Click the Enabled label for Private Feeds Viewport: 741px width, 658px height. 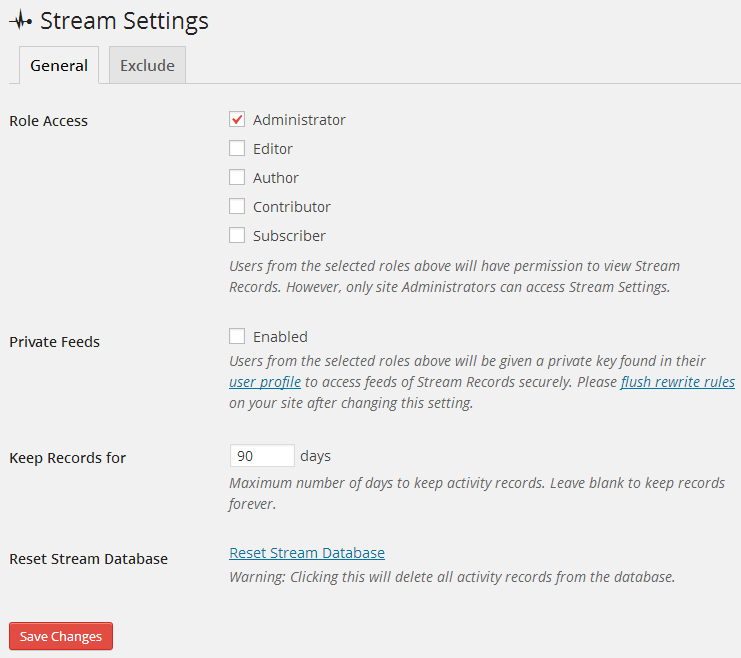coord(280,337)
